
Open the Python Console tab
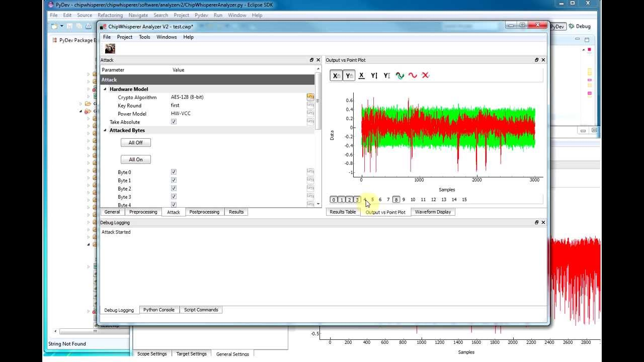pyautogui.click(x=159, y=310)
